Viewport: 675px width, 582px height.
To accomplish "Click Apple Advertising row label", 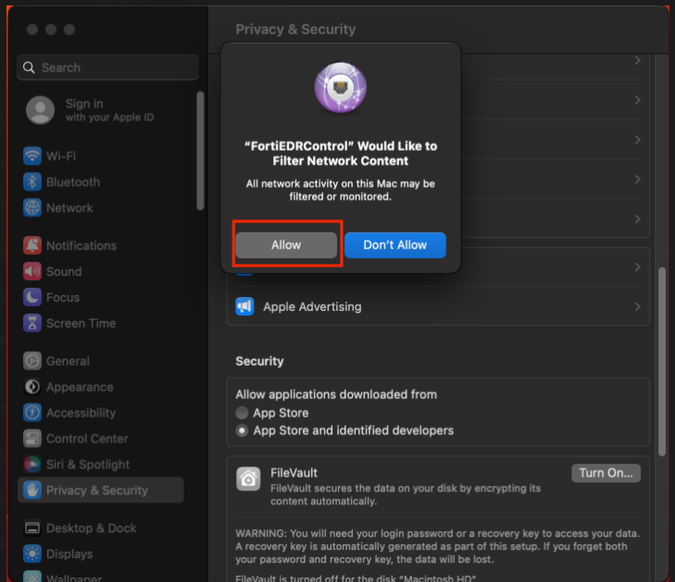I will [x=313, y=306].
